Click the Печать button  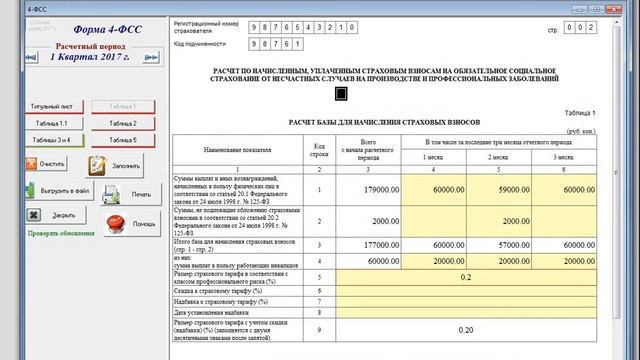[x=131, y=195]
